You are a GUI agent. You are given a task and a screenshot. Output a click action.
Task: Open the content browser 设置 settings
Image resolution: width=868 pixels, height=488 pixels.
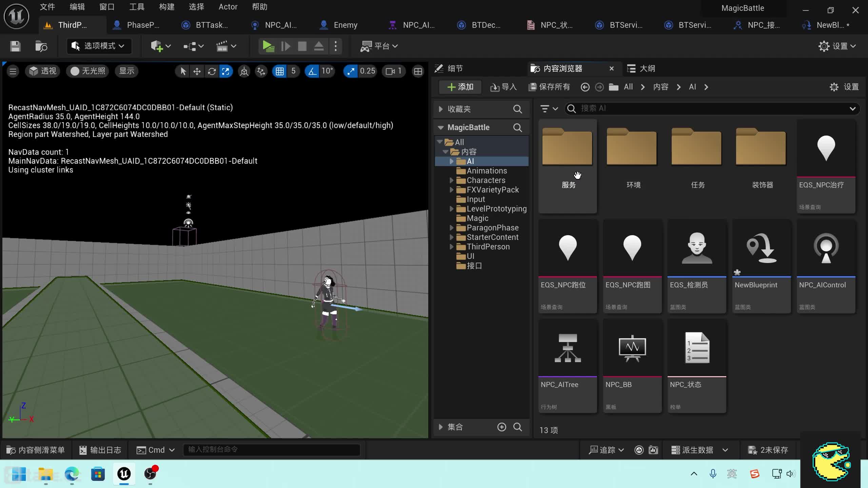[844, 87]
